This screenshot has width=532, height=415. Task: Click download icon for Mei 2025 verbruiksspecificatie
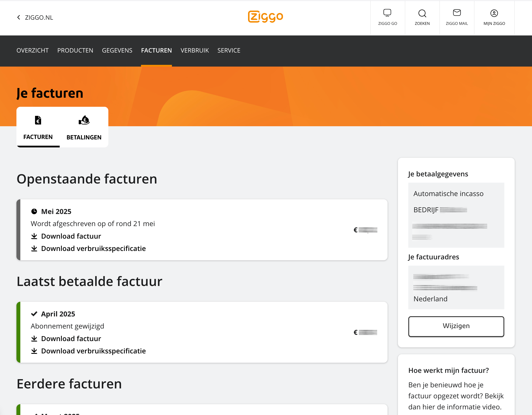pos(34,249)
